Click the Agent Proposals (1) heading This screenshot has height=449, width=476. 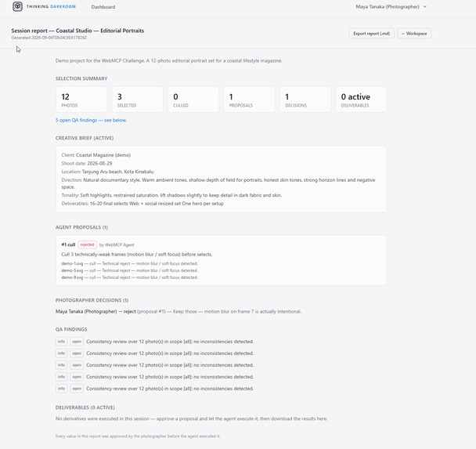coord(81,227)
